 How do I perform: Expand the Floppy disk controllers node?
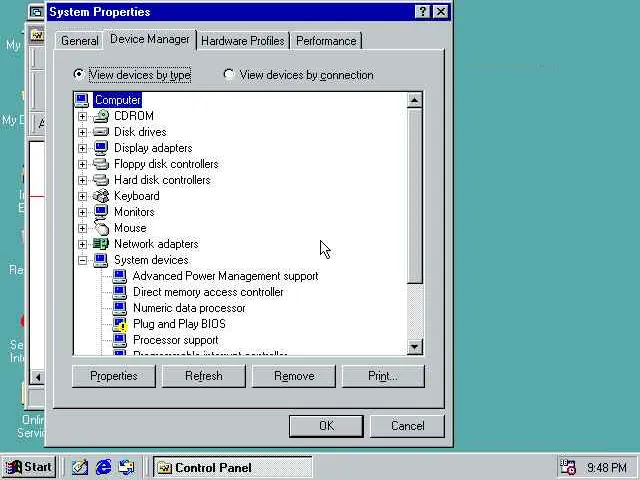click(82, 164)
